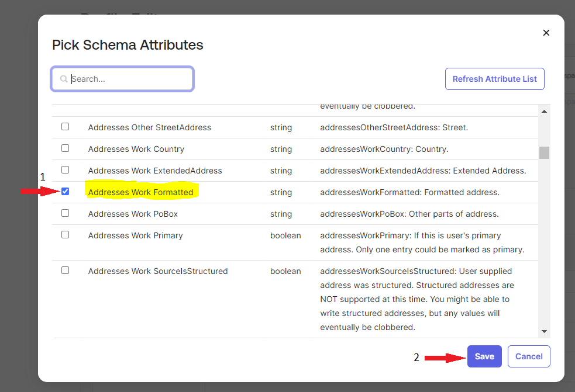Click the Save button
The width and height of the screenshot is (575, 392).
coord(484,356)
